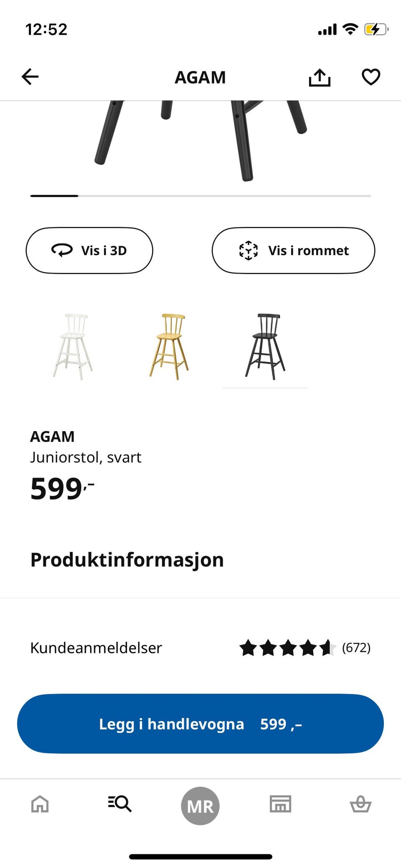Open the shopping basket icon

tap(360, 804)
